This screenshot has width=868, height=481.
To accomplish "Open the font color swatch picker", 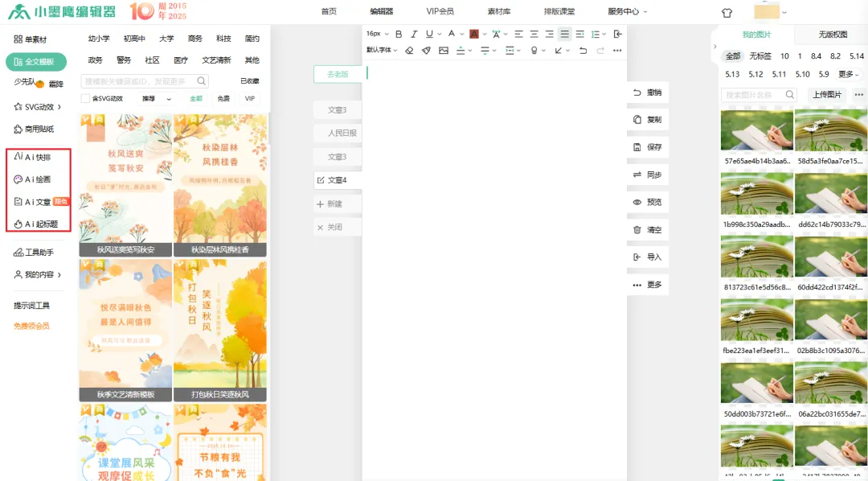I will (473, 34).
